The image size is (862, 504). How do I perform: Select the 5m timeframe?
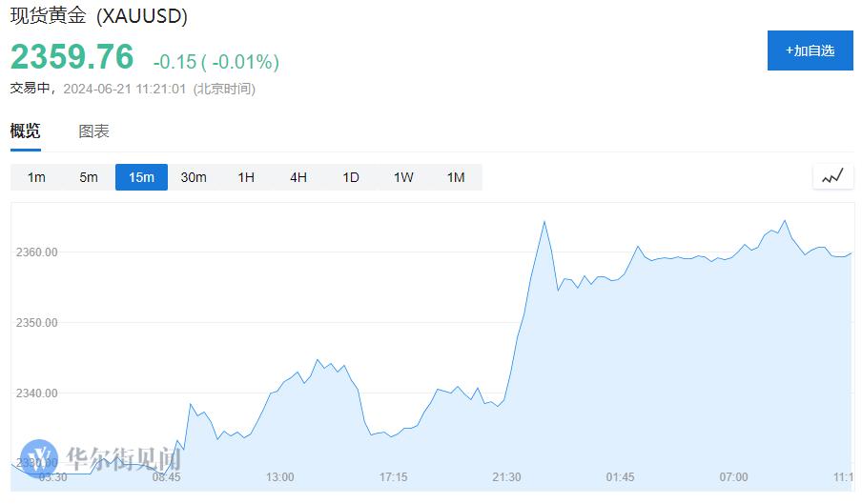(89, 177)
